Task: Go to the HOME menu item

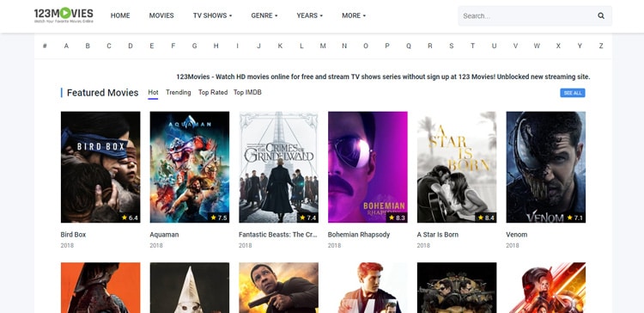Action: point(120,15)
